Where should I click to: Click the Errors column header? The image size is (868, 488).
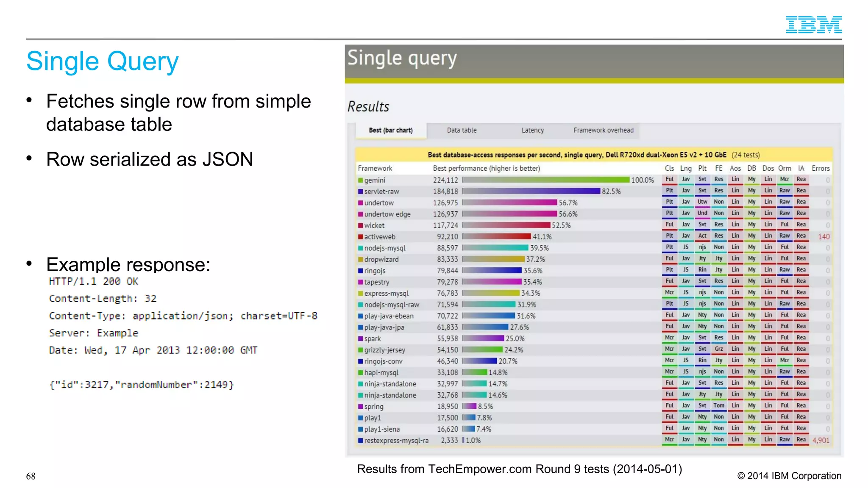click(821, 169)
